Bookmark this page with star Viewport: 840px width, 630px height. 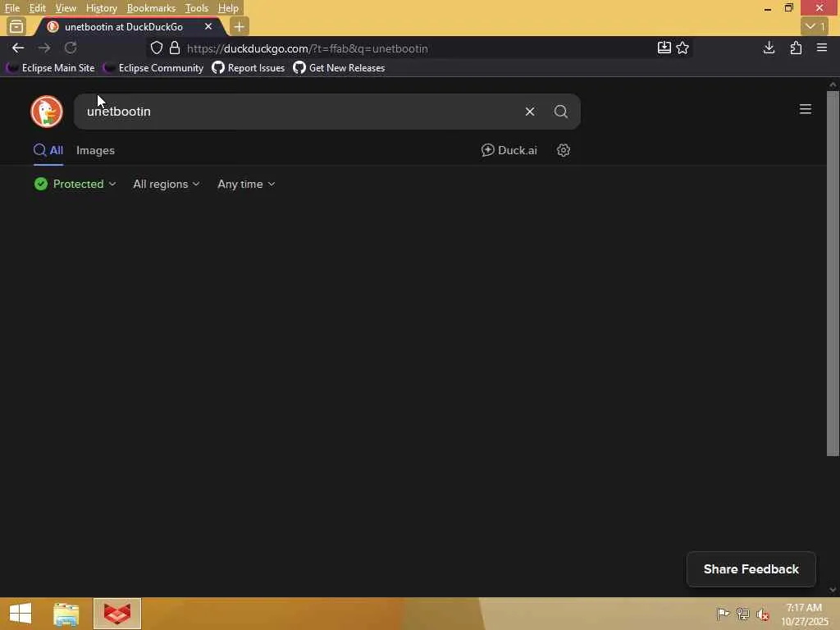[x=682, y=48]
